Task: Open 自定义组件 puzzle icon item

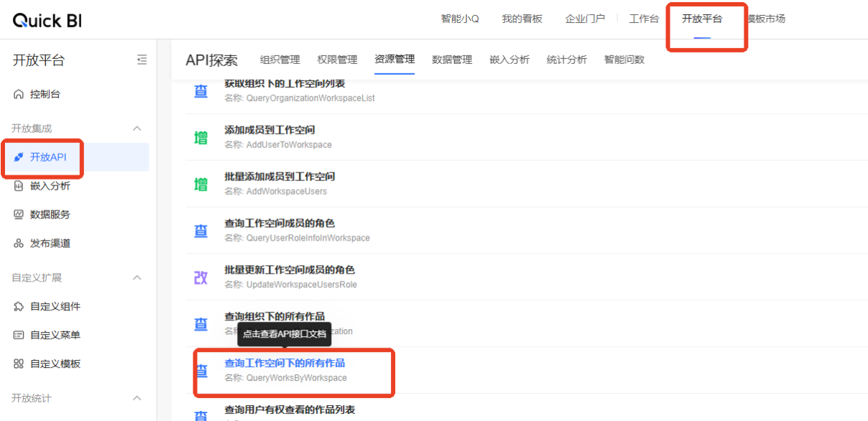Action: pos(19,306)
